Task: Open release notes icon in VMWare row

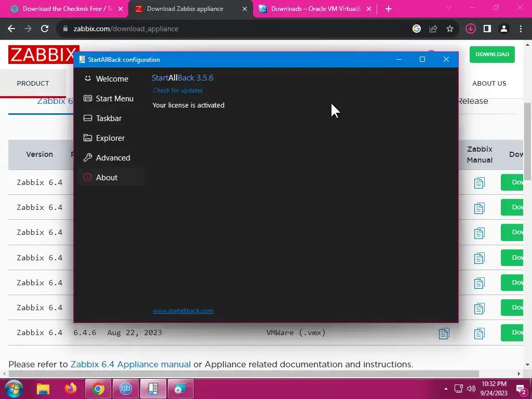Action: click(444, 333)
